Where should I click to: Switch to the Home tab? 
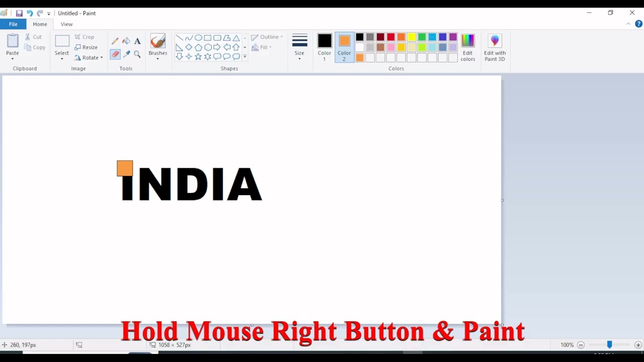click(40, 24)
